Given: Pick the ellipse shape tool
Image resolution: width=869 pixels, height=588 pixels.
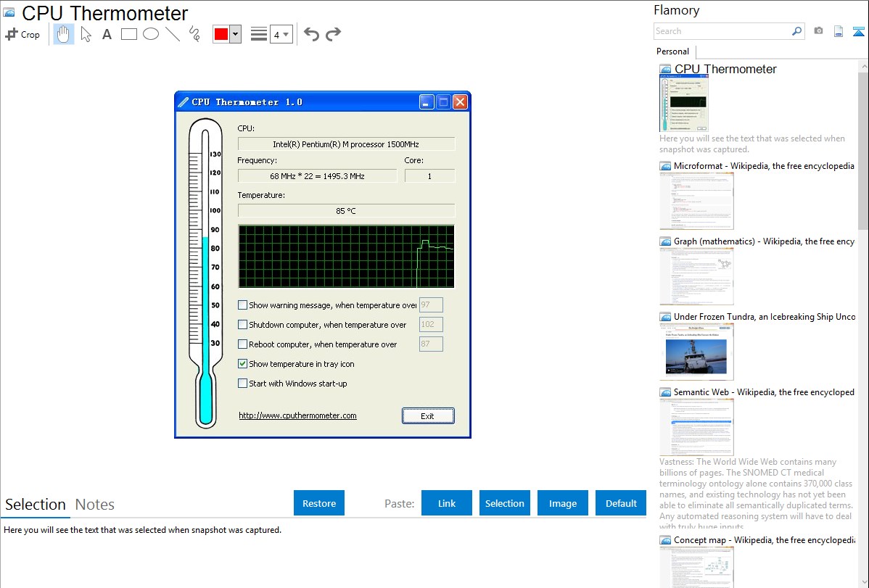Looking at the screenshot, I should coord(150,34).
